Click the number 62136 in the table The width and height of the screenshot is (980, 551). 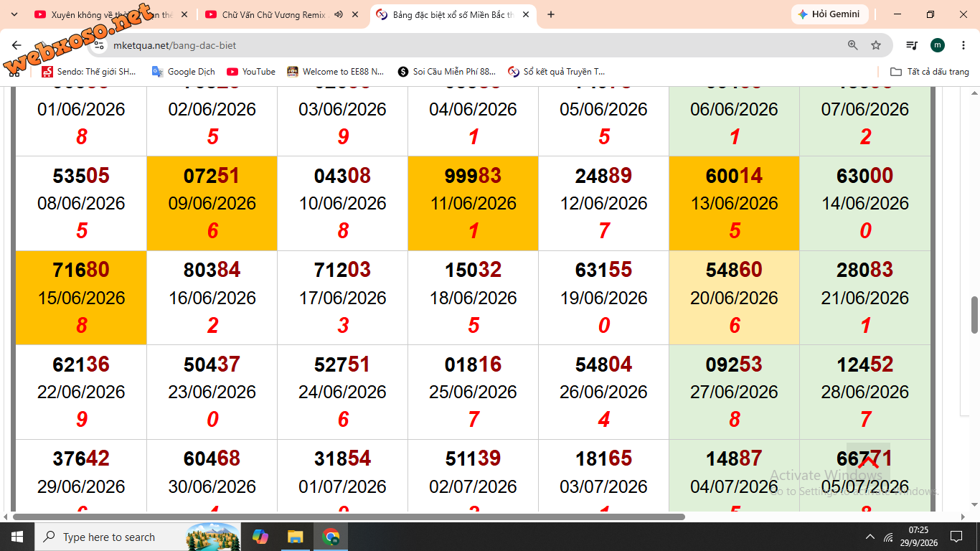[x=81, y=364]
